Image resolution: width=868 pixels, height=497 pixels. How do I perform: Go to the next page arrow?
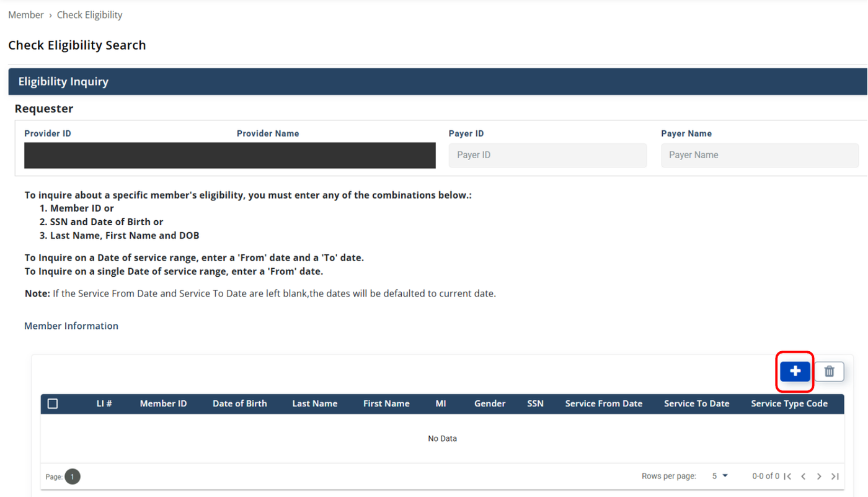tap(819, 477)
